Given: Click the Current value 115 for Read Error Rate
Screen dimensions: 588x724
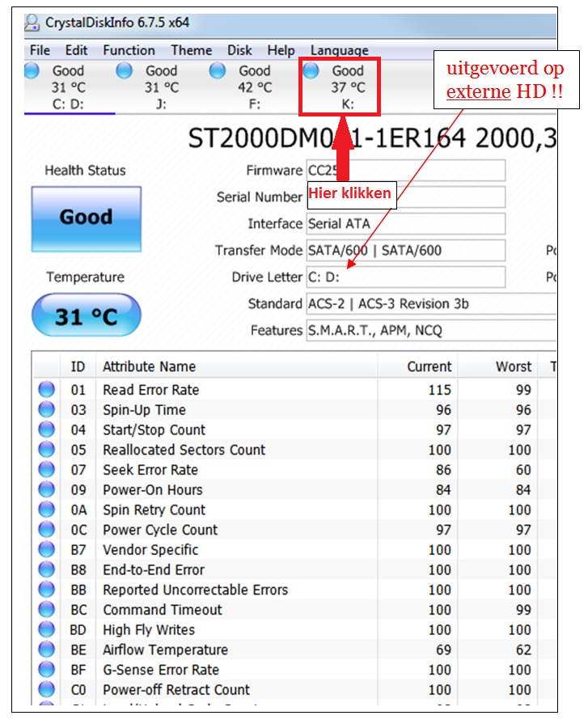Looking at the screenshot, I should pos(439,390).
